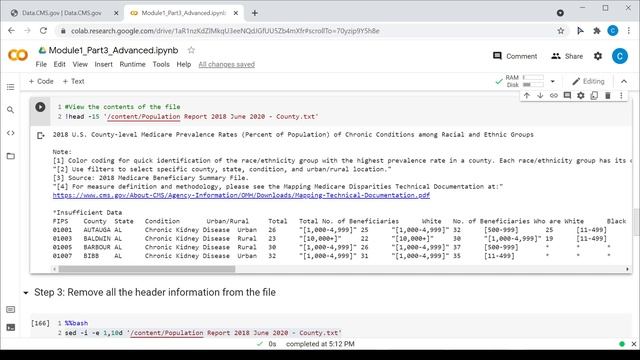Open the Mapping Technical Documentation PDF link
640x360 pixels.
coord(241,195)
